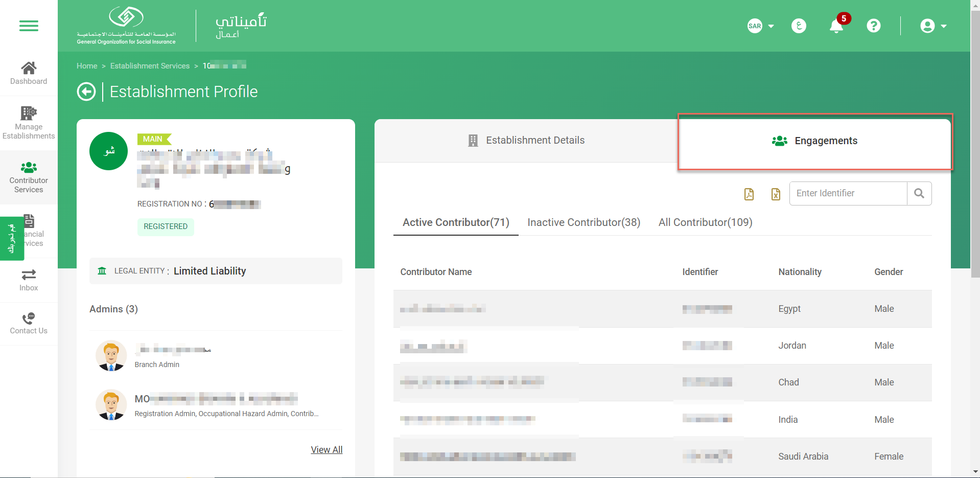This screenshot has height=478, width=980.
Task: Navigate to Home via breadcrumb
Action: [87, 65]
